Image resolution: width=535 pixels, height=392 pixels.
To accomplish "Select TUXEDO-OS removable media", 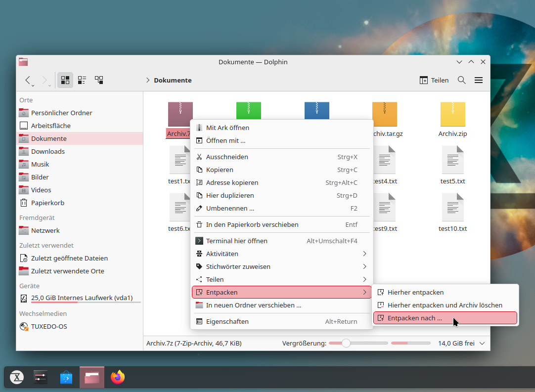I will click(x=80, y=326).
